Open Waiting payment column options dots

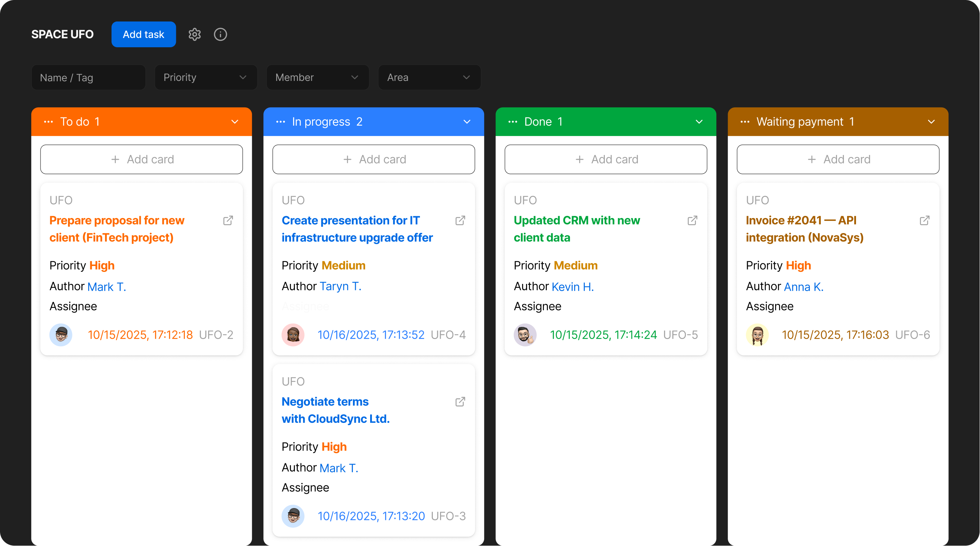tap(745, 122)
